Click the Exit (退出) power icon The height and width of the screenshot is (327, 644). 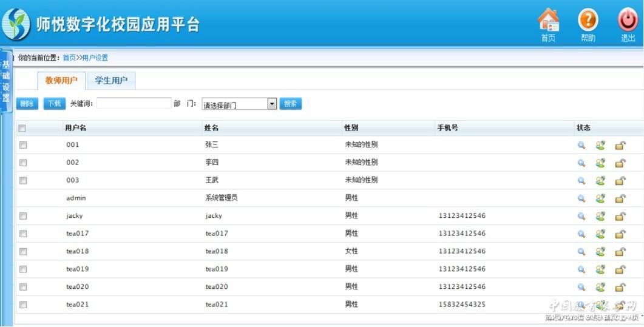click(x=628, y=21)
